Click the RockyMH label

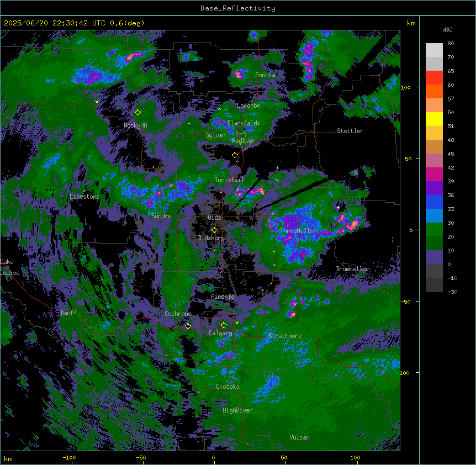pyautogui.click(x=135, y=125)
